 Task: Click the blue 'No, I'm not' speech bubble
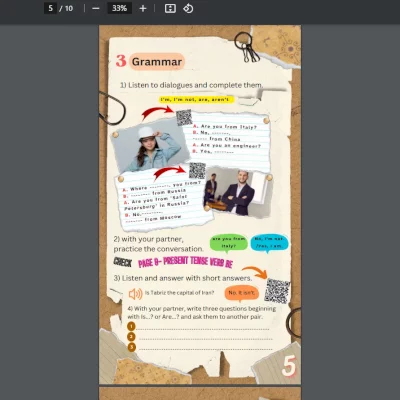pyautogui.click(x=269, y=243)
